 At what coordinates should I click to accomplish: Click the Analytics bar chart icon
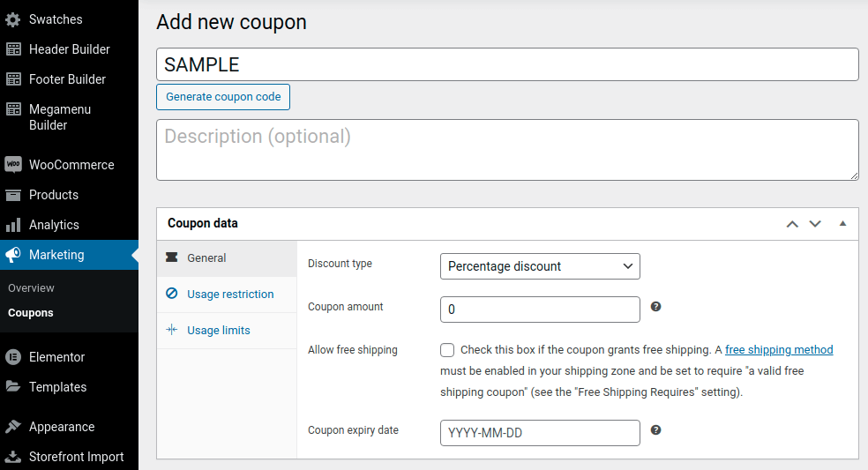(13, 225)
